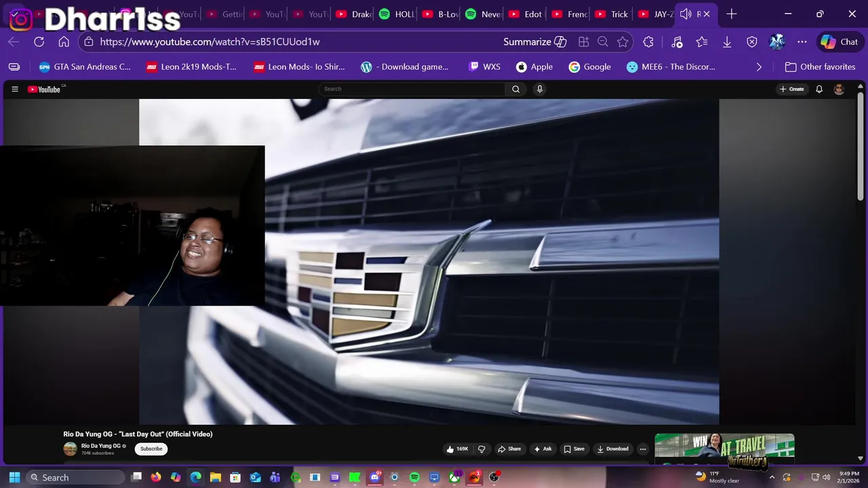
Task: Download the video
Action: pos(612,449)
